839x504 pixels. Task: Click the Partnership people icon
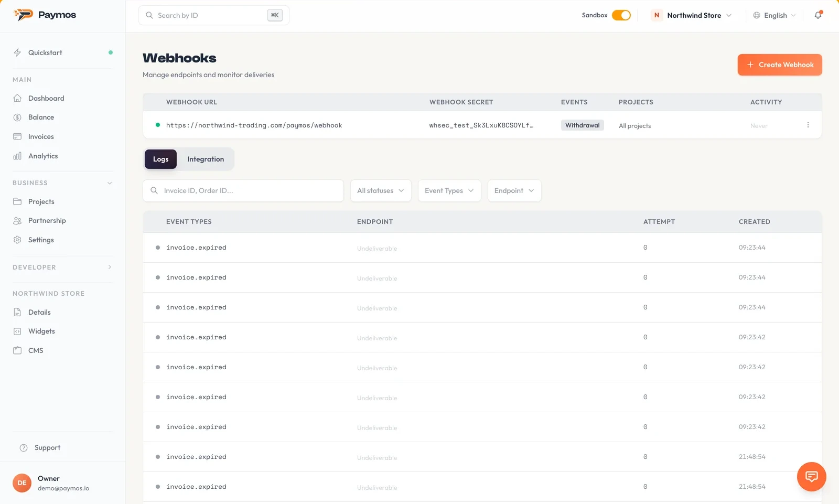tap(17, 221)
